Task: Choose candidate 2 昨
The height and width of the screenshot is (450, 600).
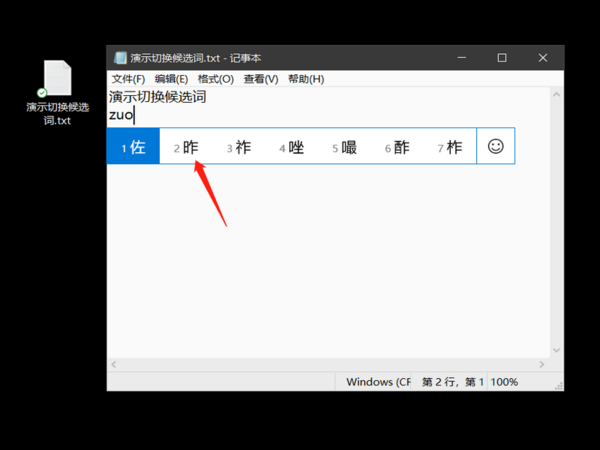Action: 186,147
